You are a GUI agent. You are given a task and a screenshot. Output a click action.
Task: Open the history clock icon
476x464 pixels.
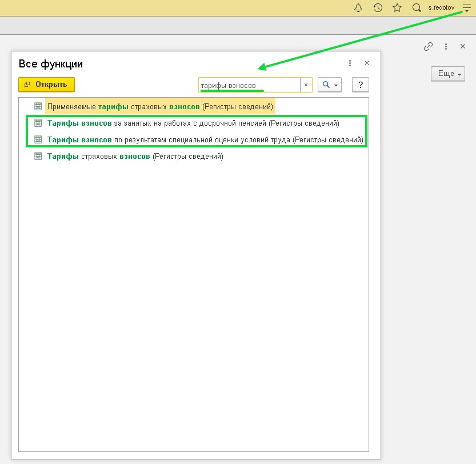click(x=378, y=7)
